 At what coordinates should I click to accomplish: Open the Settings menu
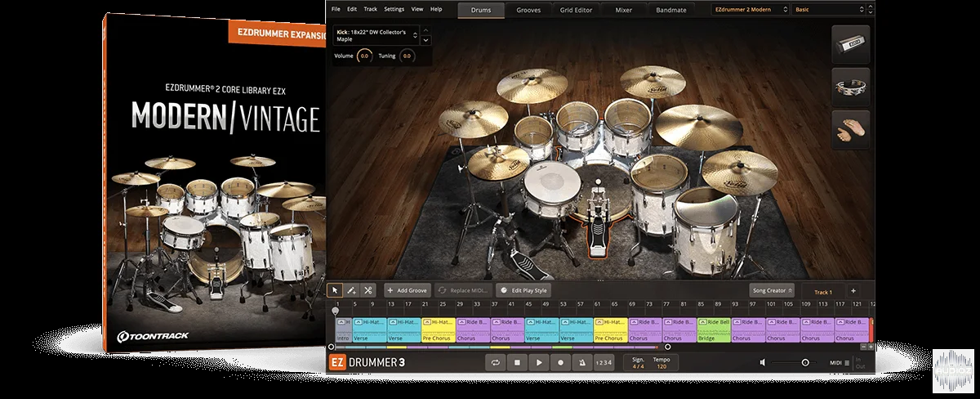pyautogui.click(x=394, y=9)
